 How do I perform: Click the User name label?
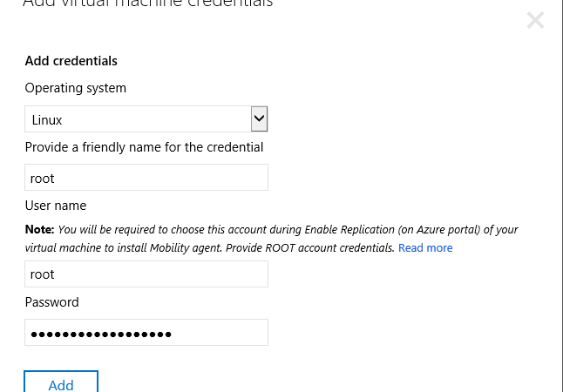point(56,206)
